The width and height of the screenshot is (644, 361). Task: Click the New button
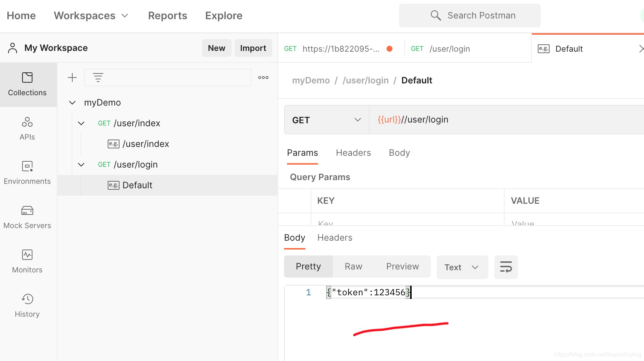tap(217, 48)
